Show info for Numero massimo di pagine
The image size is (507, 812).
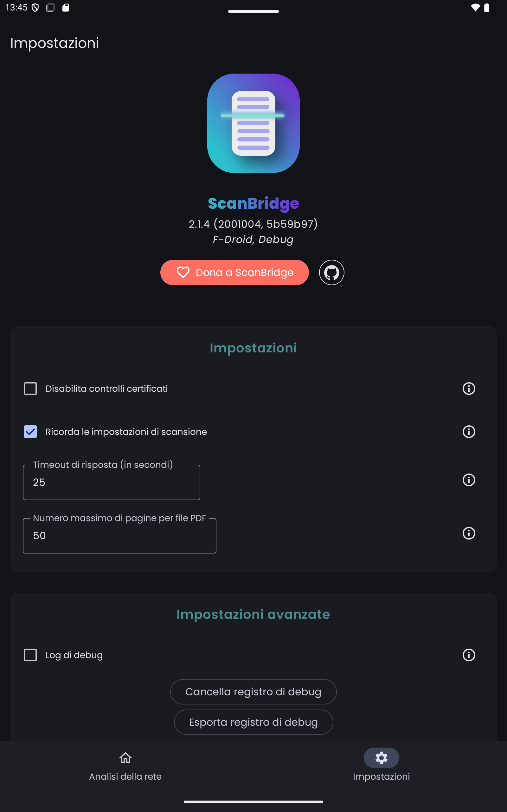tap(468, 533)
